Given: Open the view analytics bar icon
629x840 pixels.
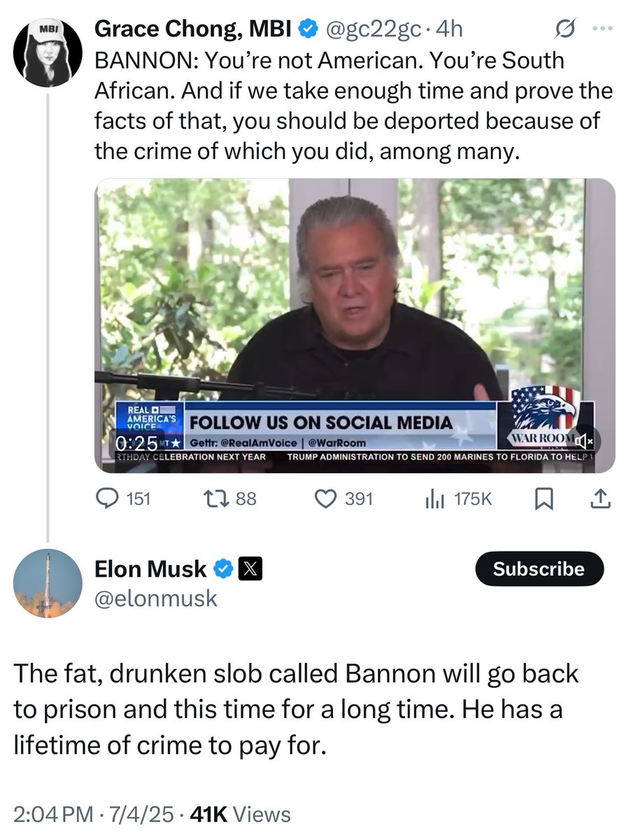Looking at the screenshot, I should 435,498.
